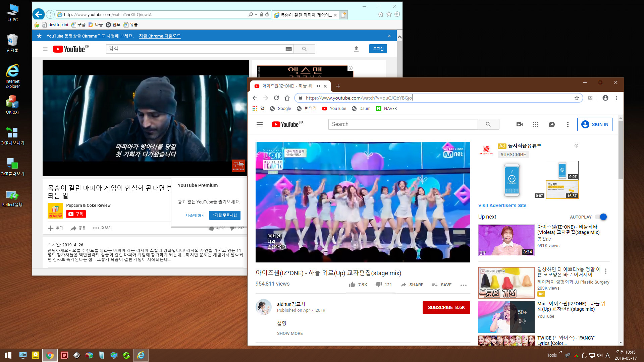Click Chrome reload page icon
Viewport: 644px width, 362px height.
pos(276,98)
